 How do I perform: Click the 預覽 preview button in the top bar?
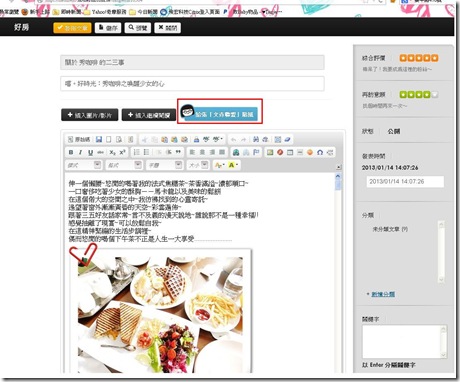click(138, 28)
